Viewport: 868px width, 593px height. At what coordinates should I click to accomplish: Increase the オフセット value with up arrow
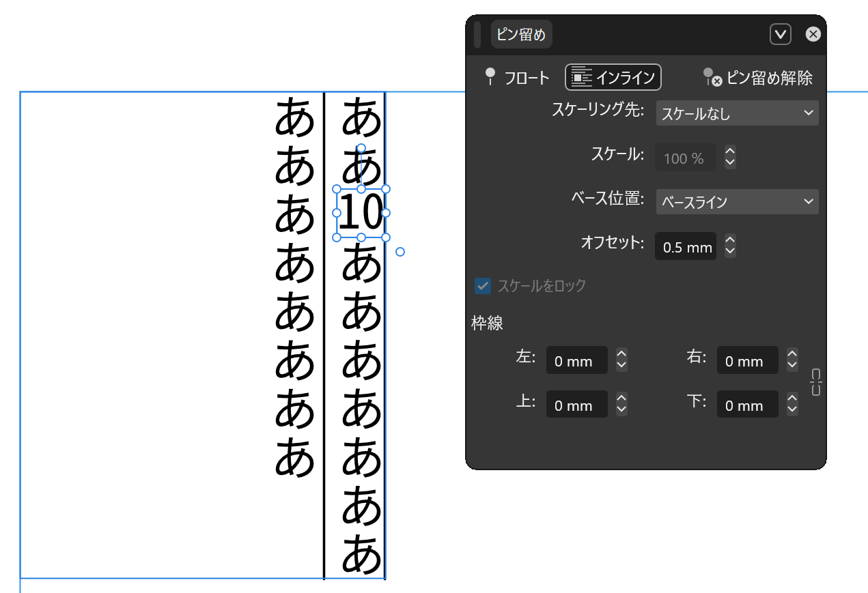click(729, 242)
